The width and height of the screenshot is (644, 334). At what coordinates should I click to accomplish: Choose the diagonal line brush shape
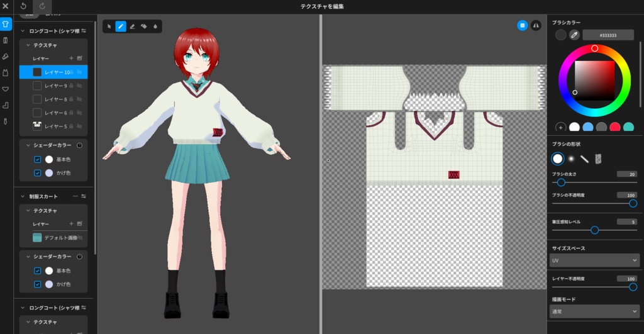(584, 159)
